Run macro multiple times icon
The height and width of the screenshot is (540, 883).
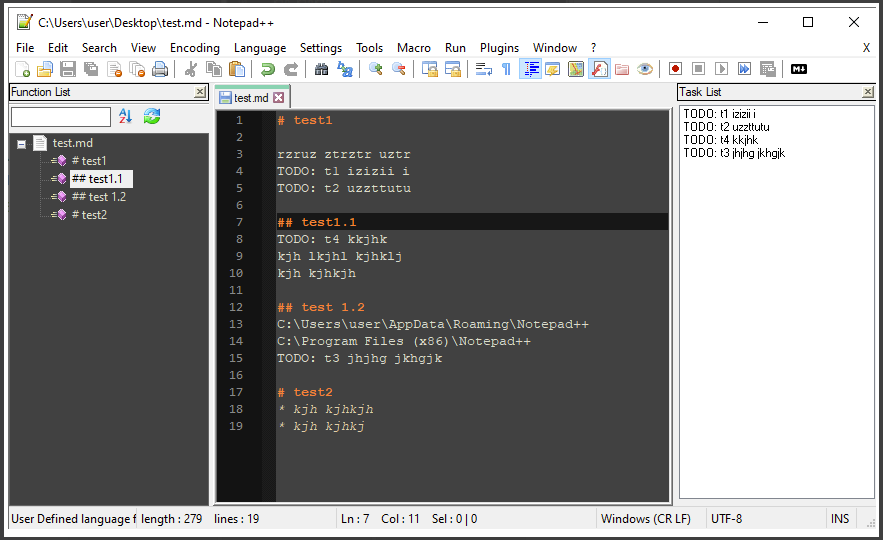[x=745, y=69]
